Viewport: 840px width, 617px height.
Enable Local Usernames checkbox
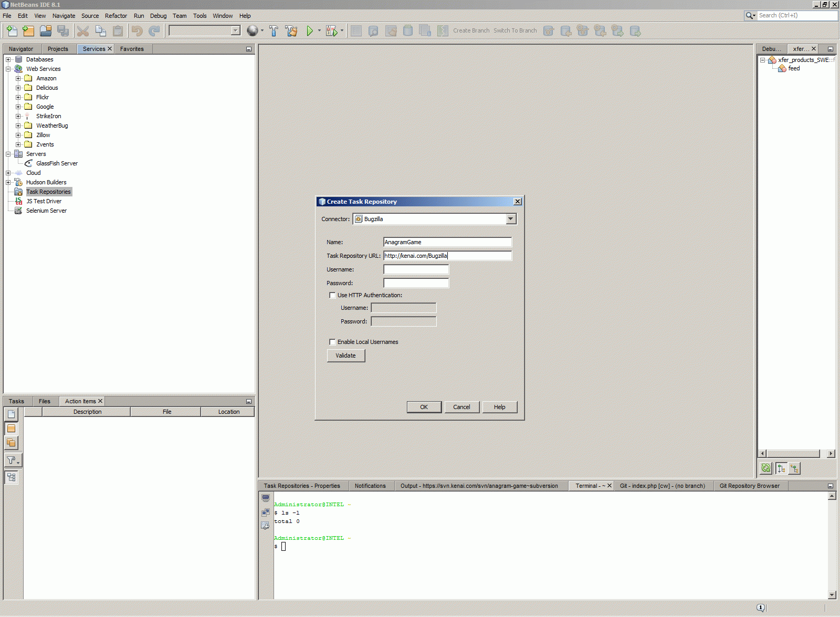tap(332, 342)
